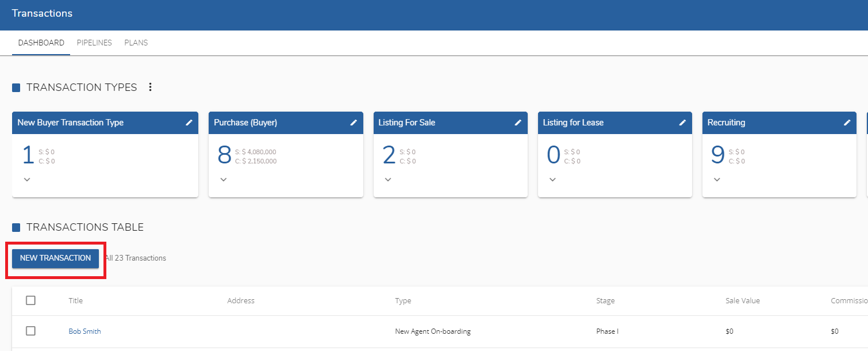This screenshot has height=351, width=868.
Task: Check the select-all checkbox in the table header
Action: (x=30, y=300)
